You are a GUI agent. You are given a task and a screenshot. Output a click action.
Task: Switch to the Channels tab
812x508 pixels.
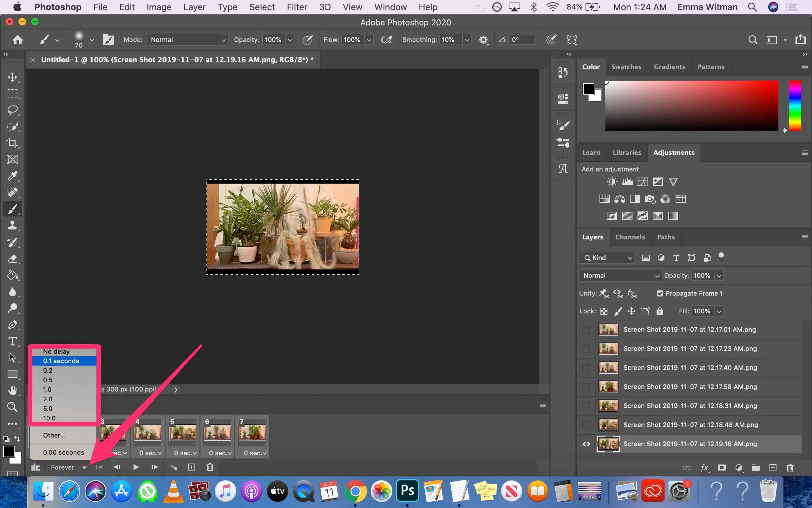[630, 237]
